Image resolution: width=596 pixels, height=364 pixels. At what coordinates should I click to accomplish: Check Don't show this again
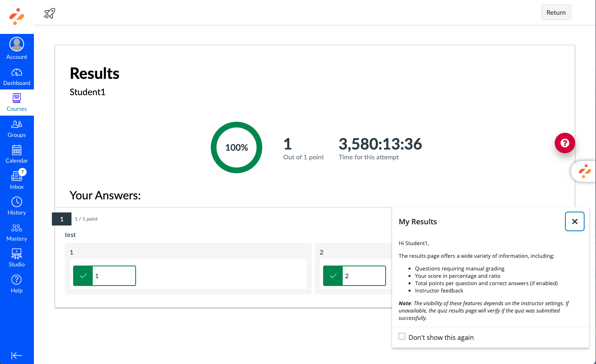pyautogui.click(x=402, y=337)
